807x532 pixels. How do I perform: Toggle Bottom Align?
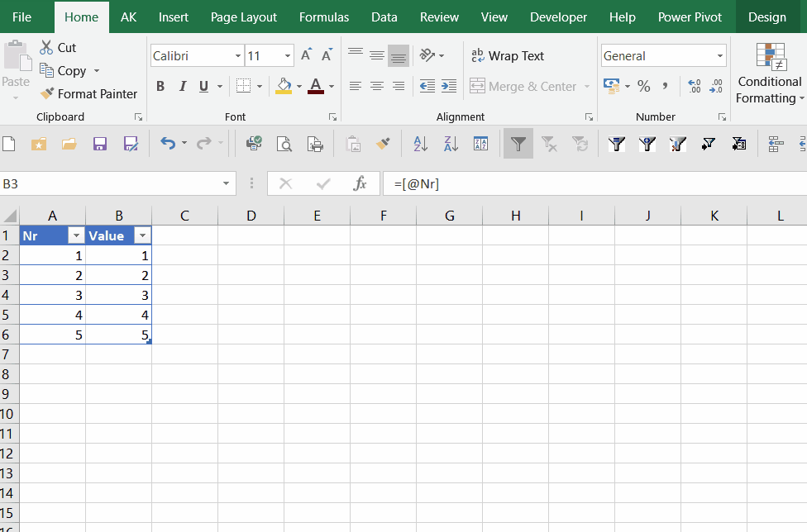(x=399, y=55)
